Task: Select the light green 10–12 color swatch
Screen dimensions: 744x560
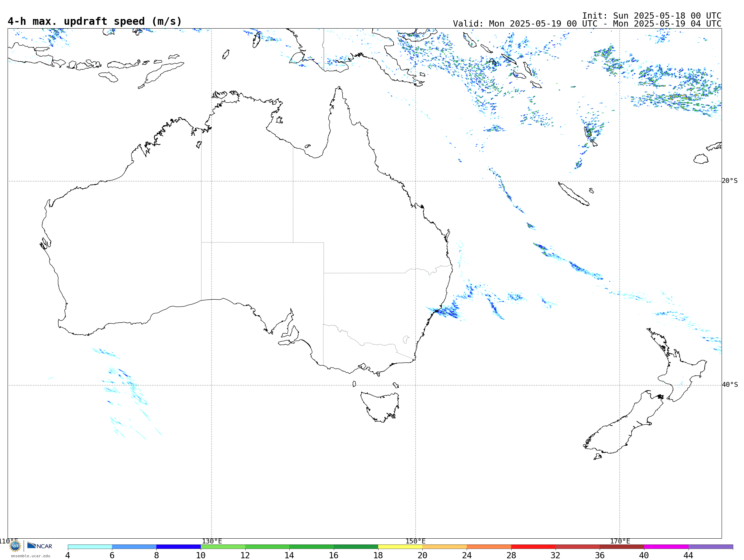Action: coord(223,547)
